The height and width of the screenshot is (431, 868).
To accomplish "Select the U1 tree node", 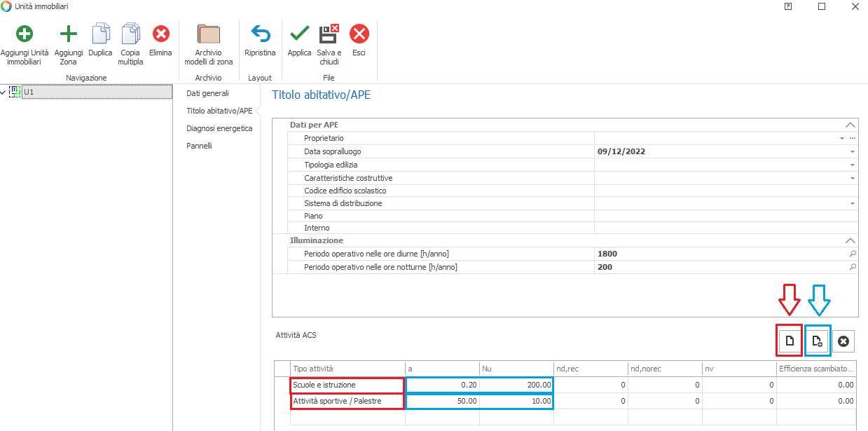I will 29,92.
